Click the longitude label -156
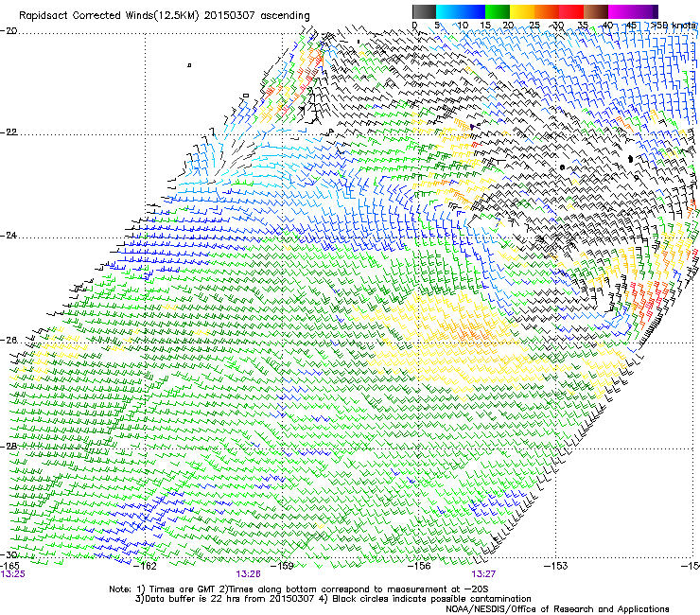Viewport: 700px width, 615px height. 420,566
